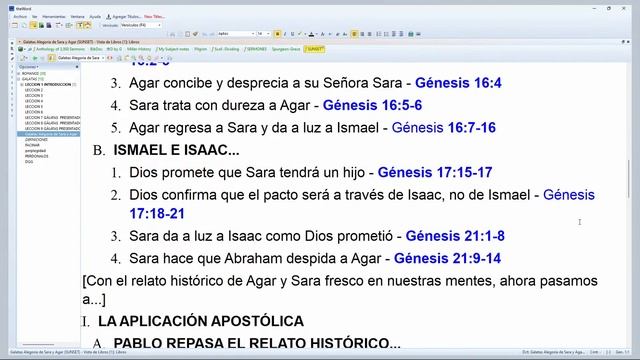This screenshot has height=360, width=640.
Task: Close the topic tree panel
Action: (x=77, y=67)
